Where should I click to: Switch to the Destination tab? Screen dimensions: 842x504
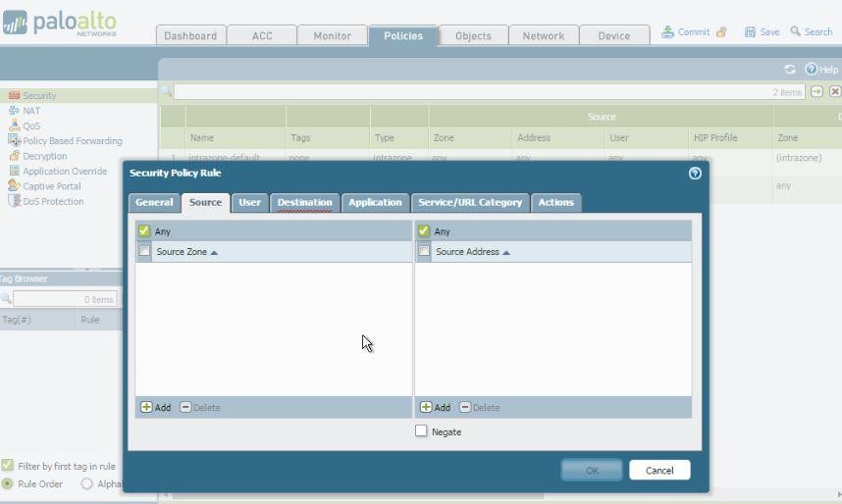[304, 202]
